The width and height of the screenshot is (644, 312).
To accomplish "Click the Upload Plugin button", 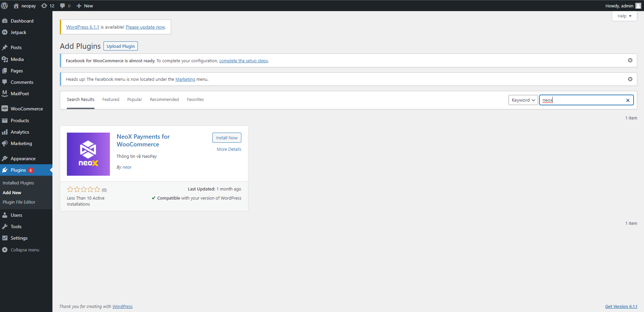I will point(121,46).
